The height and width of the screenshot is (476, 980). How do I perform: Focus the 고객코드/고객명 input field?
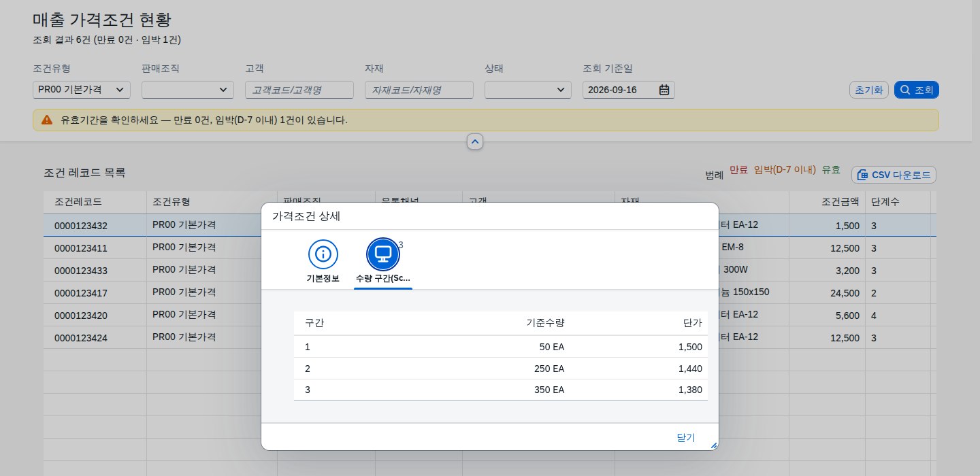point(299,90)
